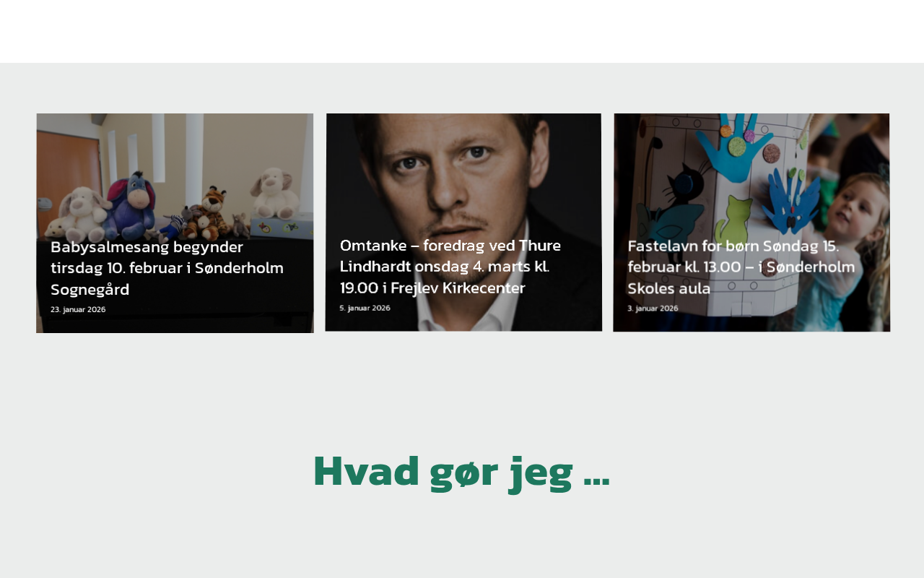Click the dark caption overlay under Babysalmesang title
This screenshot has width=924, height=578.
click(x=175, y=278)
